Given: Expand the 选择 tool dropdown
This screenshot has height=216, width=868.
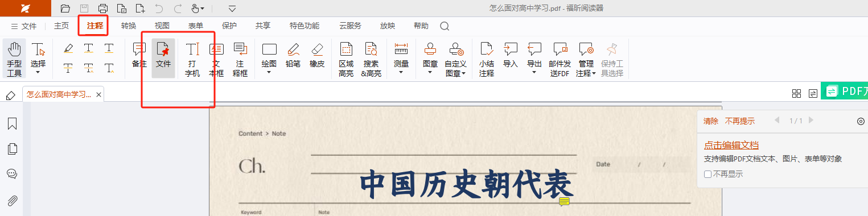Looking at the screenshot, I should coord(38,72).
